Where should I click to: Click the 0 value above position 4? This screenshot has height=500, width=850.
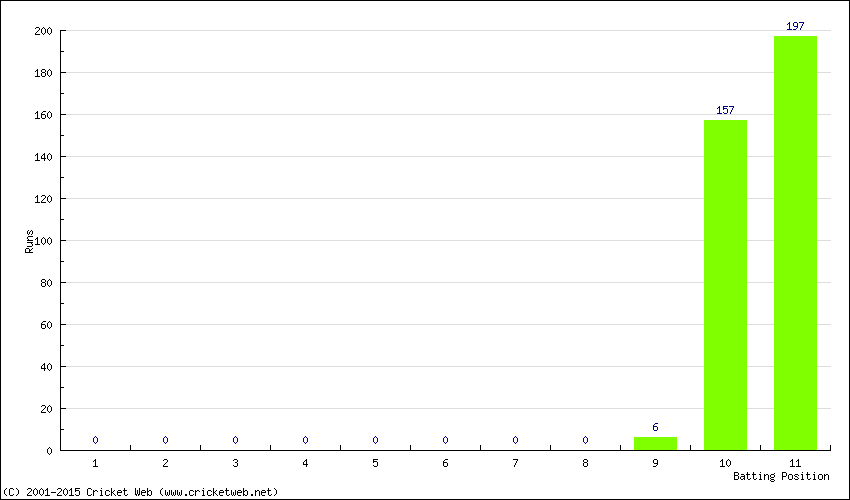305,440
